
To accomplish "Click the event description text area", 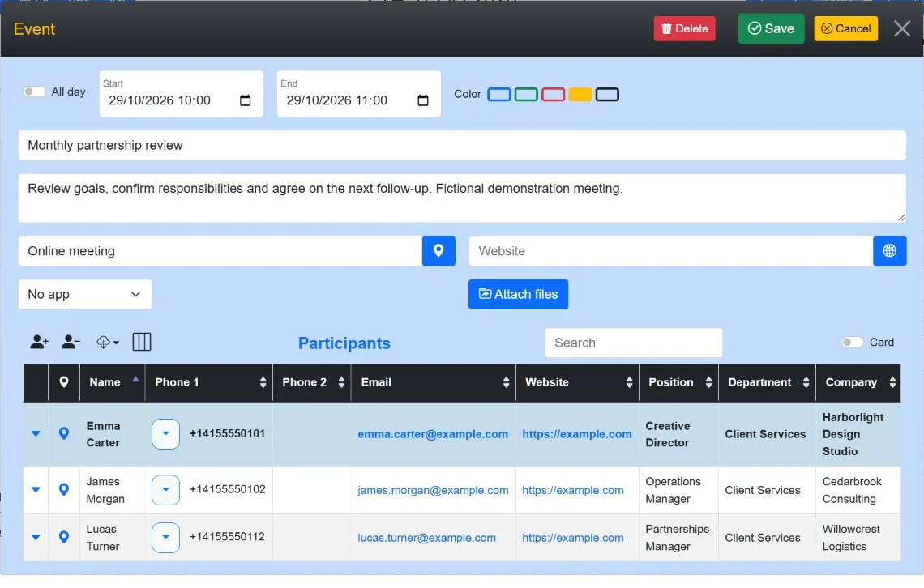I will coord(462,198).
